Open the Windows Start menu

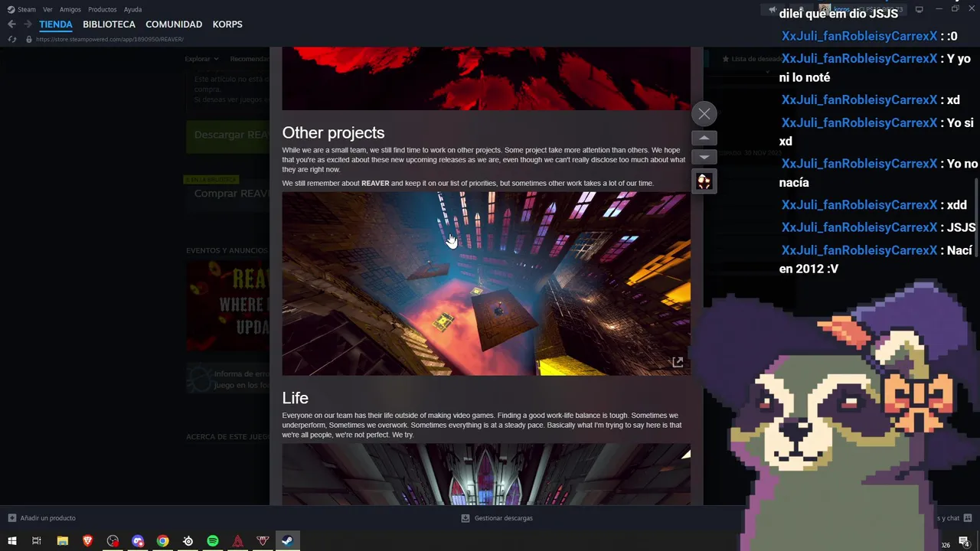click(x=12, y=541)
